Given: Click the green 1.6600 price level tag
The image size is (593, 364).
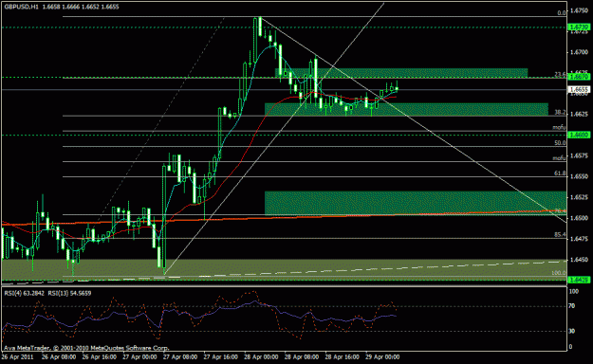Looking at the screenshot, I should pyautogui.click(x=579, y=135).
